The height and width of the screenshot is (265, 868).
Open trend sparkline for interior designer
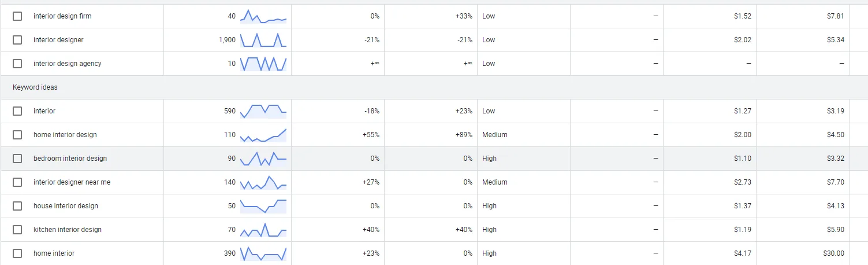(263, 40)
